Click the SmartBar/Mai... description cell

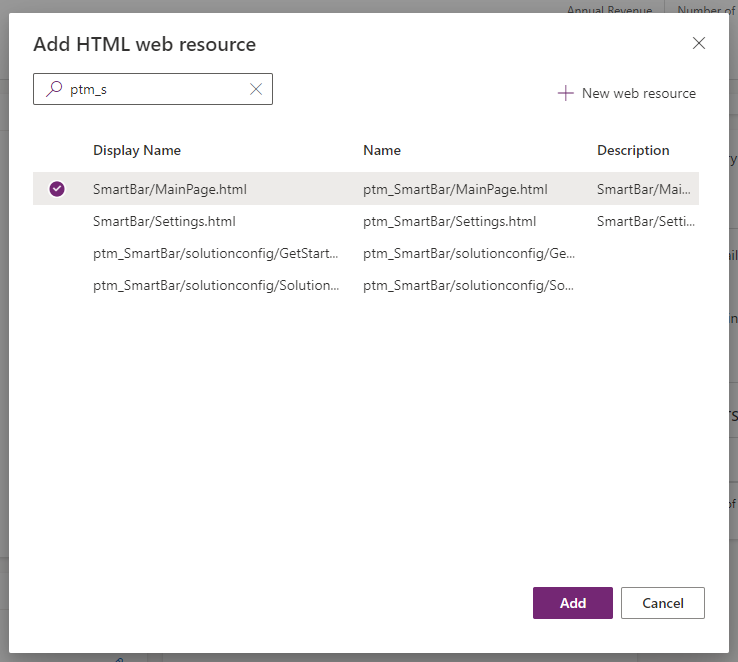tap(644, 189)
